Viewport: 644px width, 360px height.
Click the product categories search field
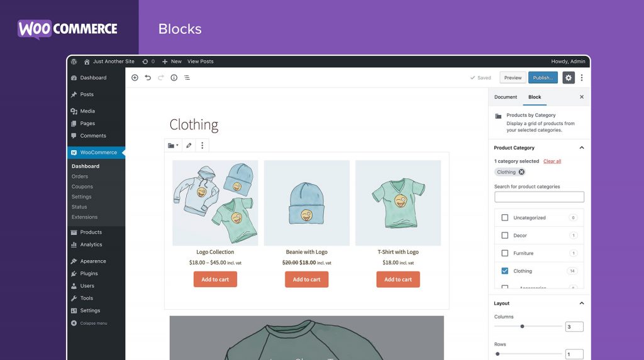tap(539, 197)
